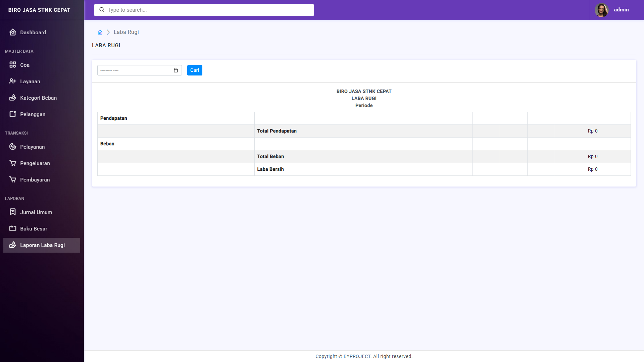Click the Buku Besar folder icon
Screen dimensions: 644x362
point(13,228)
